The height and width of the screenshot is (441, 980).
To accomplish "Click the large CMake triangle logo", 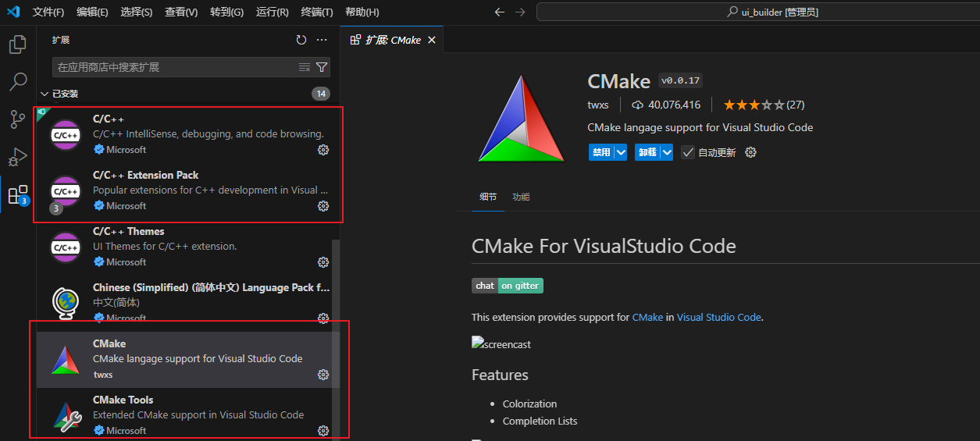I will click(x=522, y=119).
